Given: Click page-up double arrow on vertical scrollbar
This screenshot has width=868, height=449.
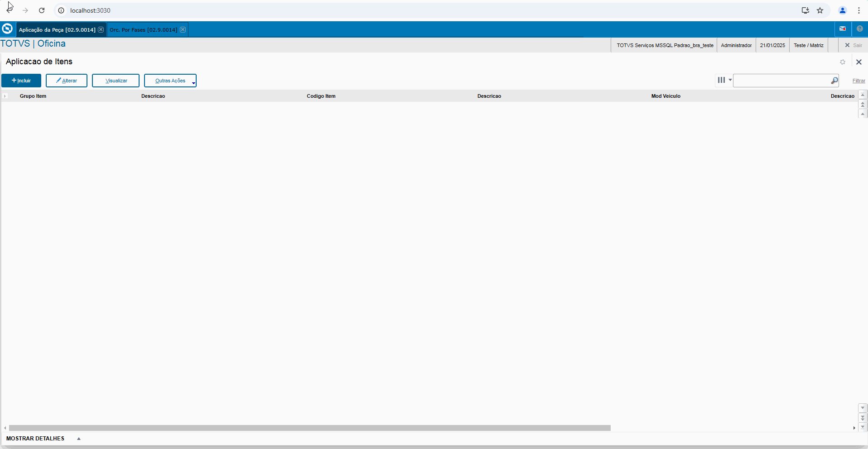Looking at the screenshot, I should [x=863, y=104].
